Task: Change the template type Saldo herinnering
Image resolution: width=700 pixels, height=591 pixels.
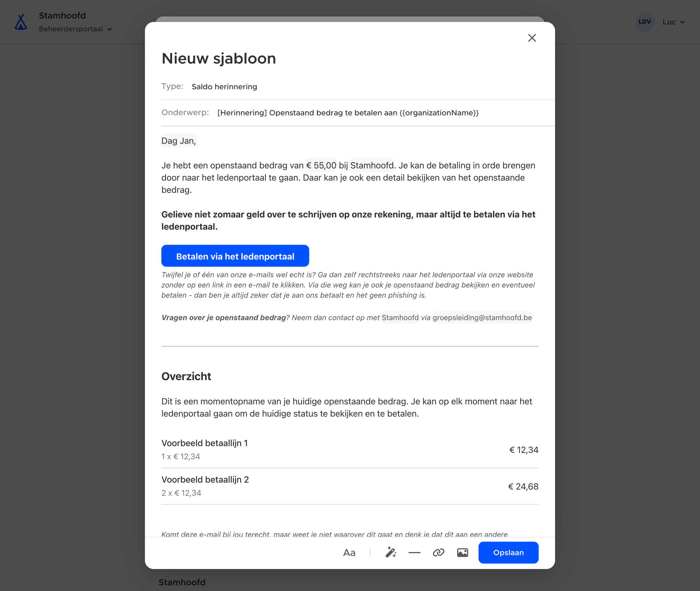Action: [x=224, y=86]
